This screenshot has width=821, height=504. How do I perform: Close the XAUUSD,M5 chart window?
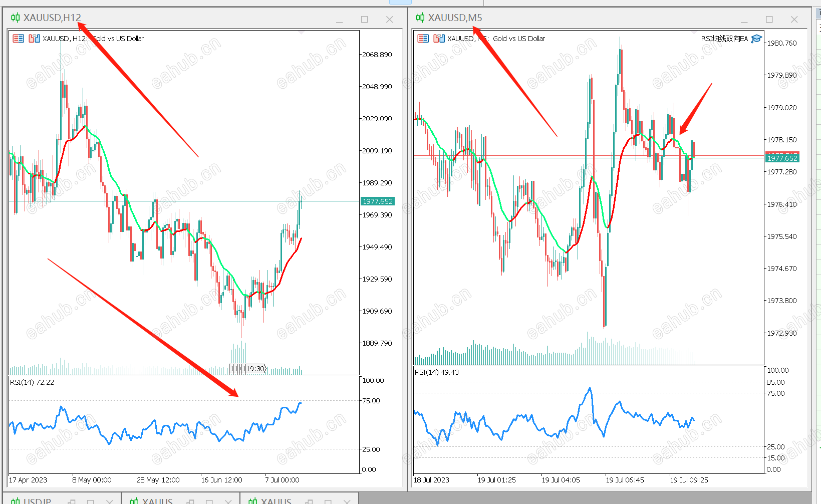[794, 20]
